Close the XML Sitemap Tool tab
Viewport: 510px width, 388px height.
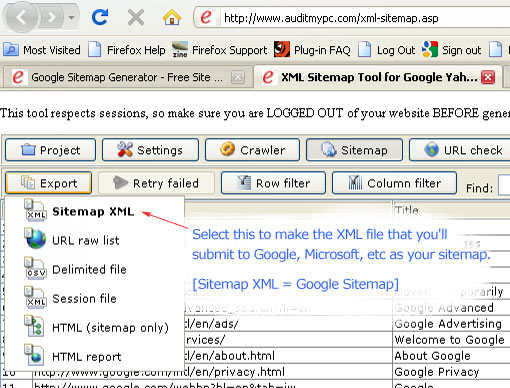tap(488, 77)
